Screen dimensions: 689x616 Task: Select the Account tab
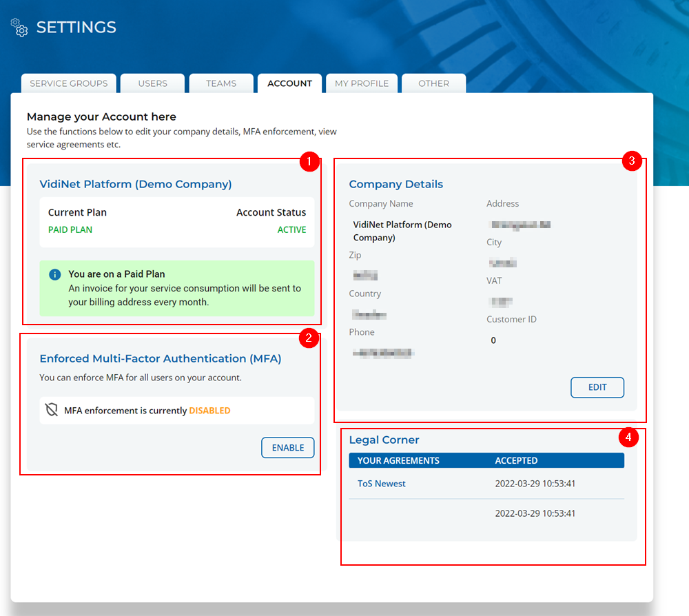click(x=289, y=83)
